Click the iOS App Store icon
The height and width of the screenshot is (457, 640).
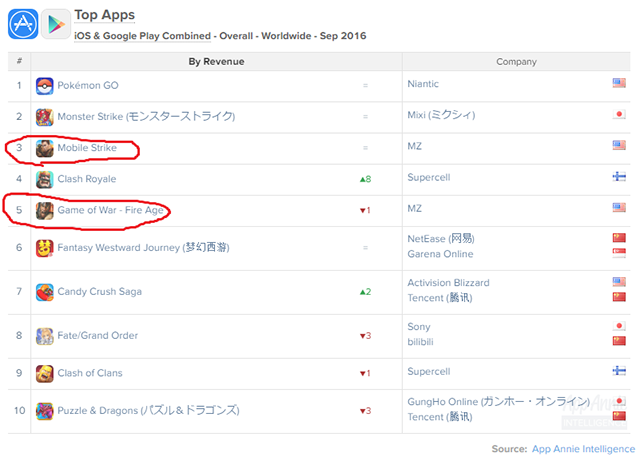coord(23,24)
